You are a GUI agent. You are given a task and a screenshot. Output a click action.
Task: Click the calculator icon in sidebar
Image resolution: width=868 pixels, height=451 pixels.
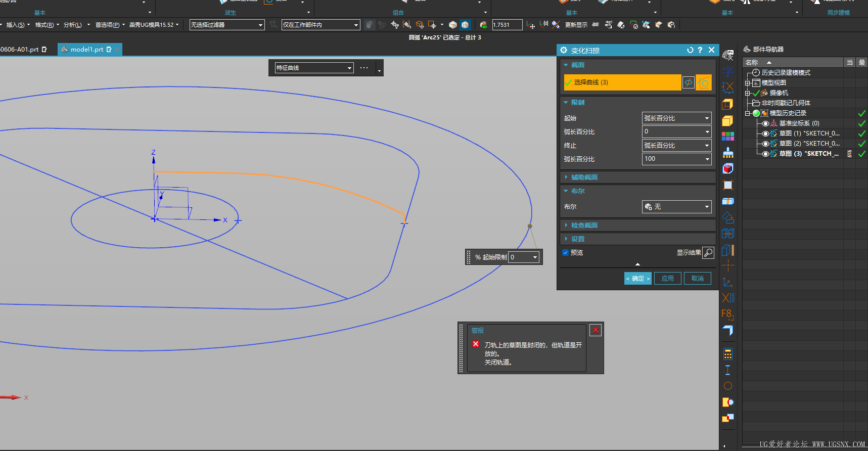pos(728,353)
